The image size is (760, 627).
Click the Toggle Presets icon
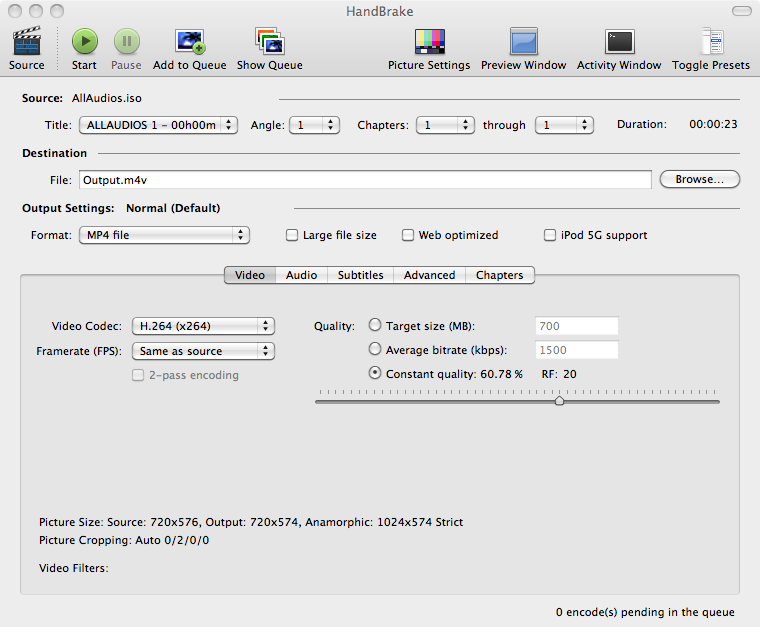710,42
